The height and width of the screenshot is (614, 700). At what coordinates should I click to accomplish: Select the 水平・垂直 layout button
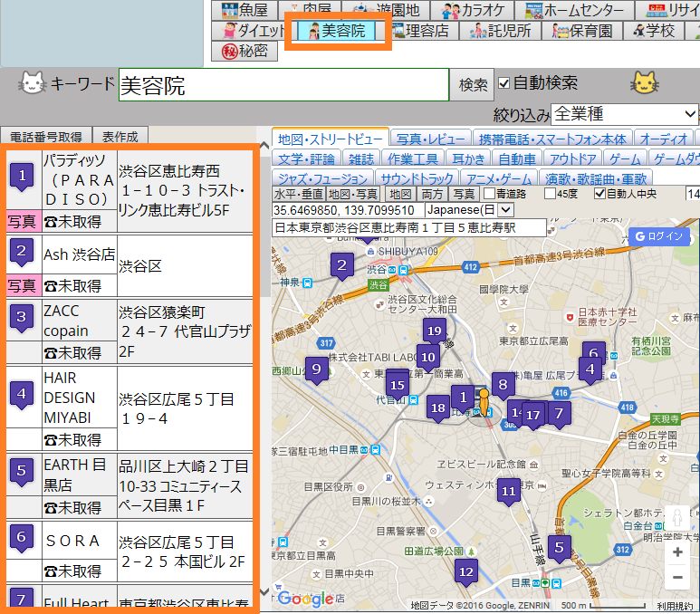pos(299,194)
